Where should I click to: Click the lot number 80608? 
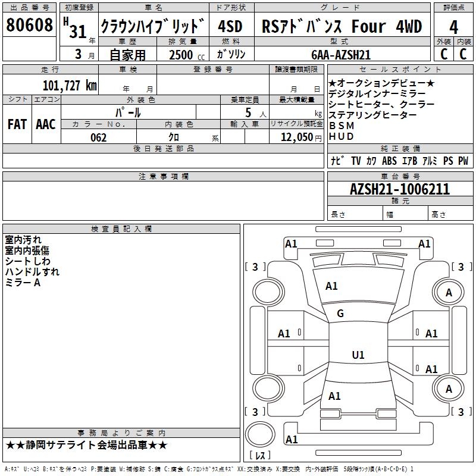click(30, 26)
